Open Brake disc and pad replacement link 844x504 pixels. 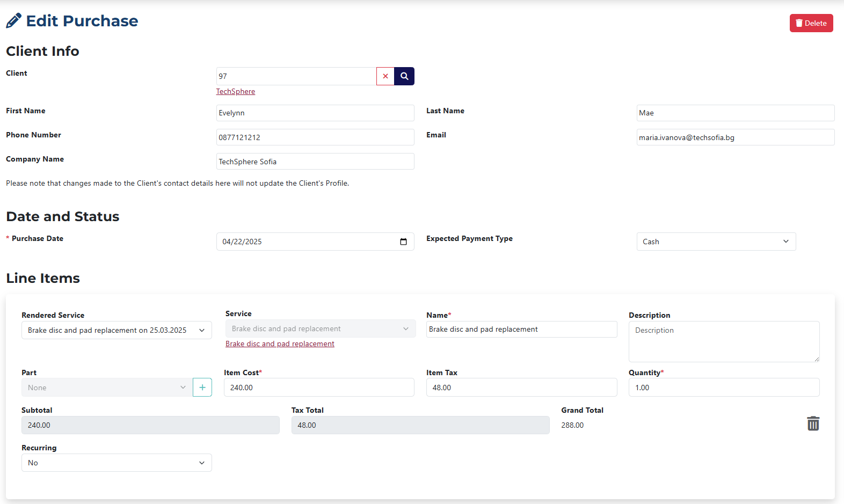point(280,344)
